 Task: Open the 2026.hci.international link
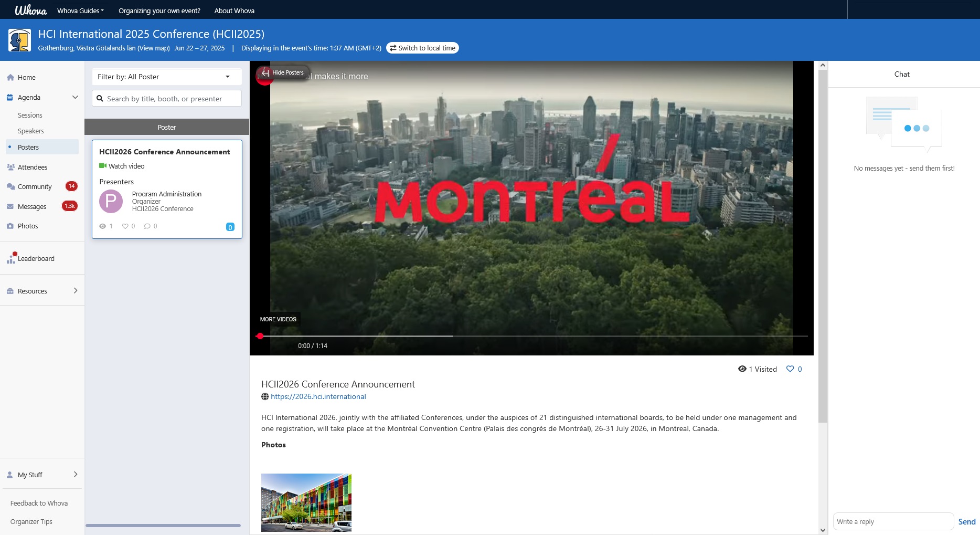click(x=318, y=396)
